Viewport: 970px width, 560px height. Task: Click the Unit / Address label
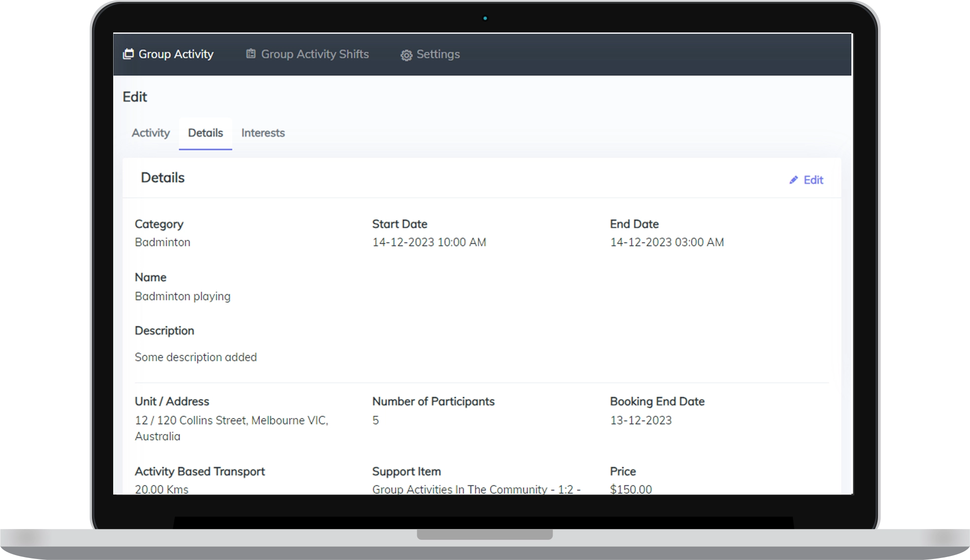click(x=172, y=402)
